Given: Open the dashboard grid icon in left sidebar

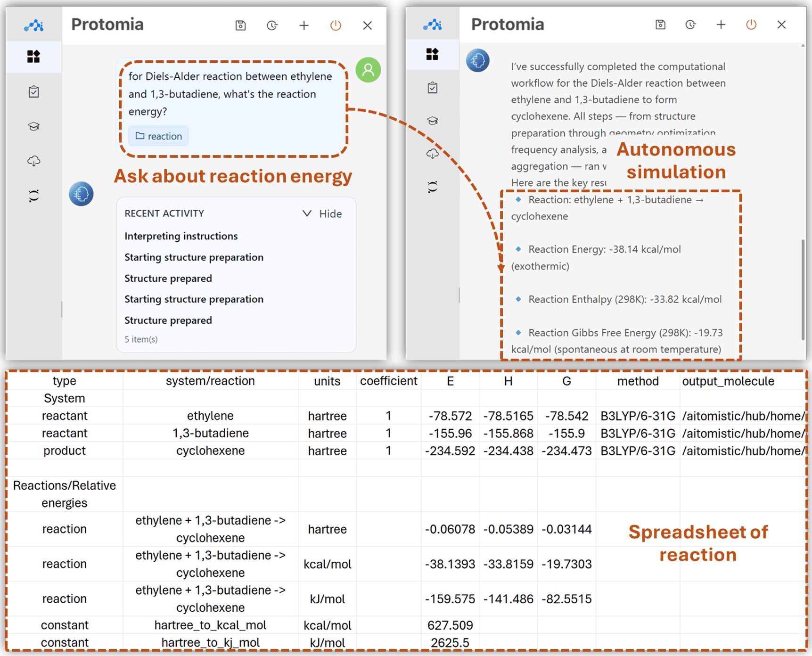Looking at the screenshot, I should (33, 57).
